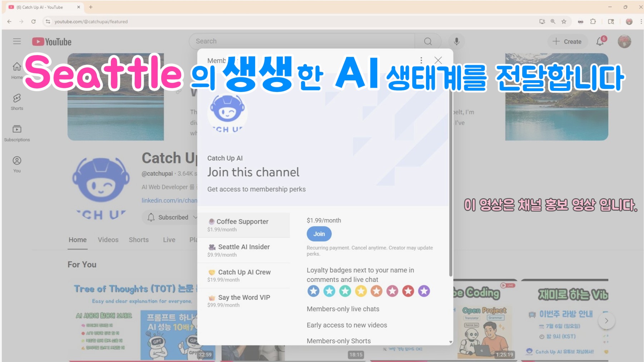Click the first blue loyalty badge
644x362 pixels.
(x=313, y=291)
